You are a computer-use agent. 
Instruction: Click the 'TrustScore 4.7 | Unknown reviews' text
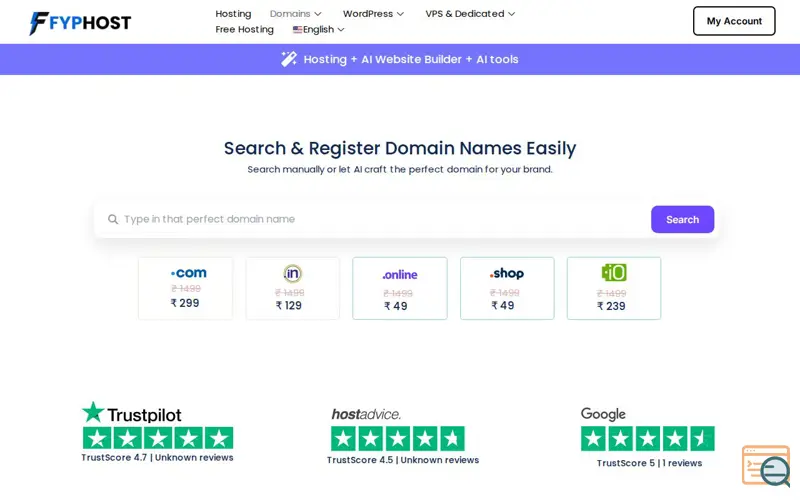click(x=157, y=458)
